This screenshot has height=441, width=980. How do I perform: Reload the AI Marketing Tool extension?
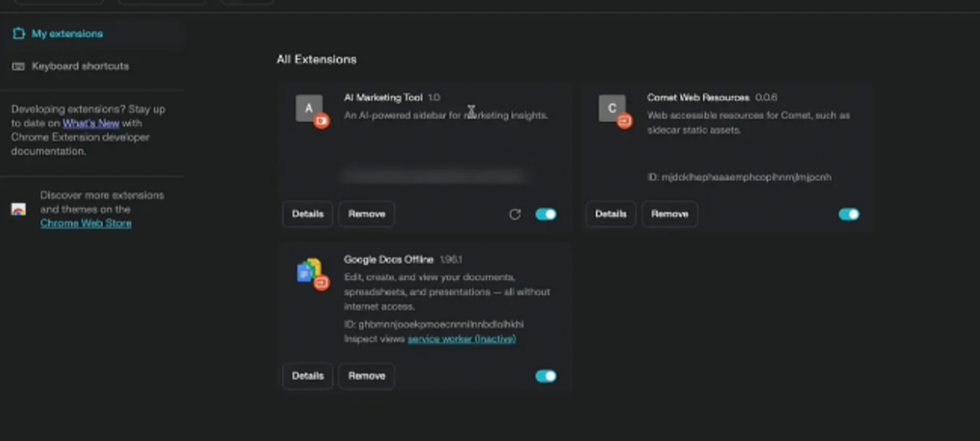[515, 214]
